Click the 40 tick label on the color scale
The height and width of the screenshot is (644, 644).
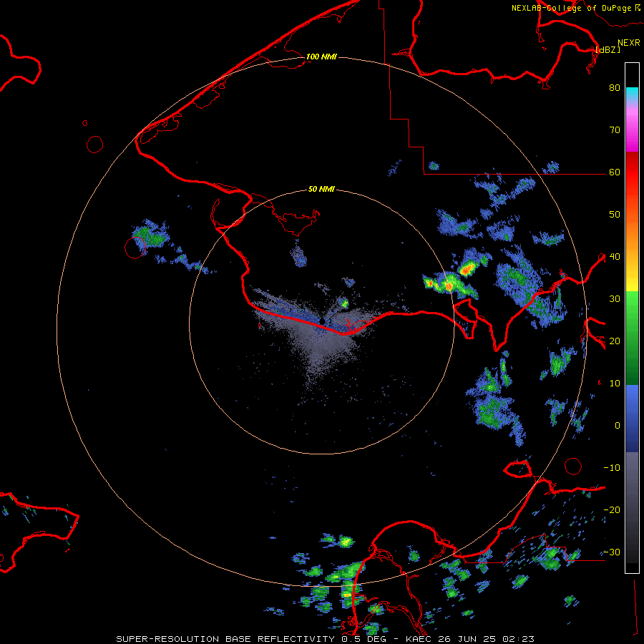(x=615, y=257)
